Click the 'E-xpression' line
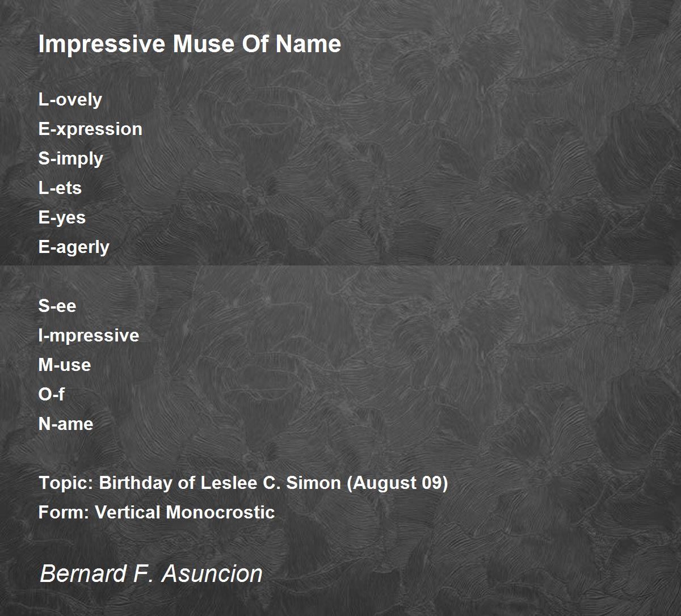The image size is (681, 616). (x=90, y=129)
